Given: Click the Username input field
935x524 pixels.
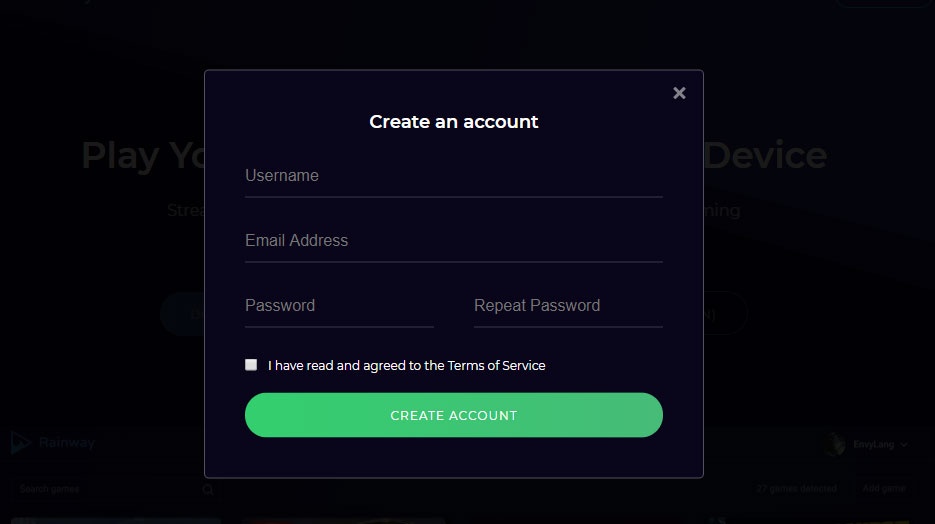Looking at the screenshot, I should (453, 176).
